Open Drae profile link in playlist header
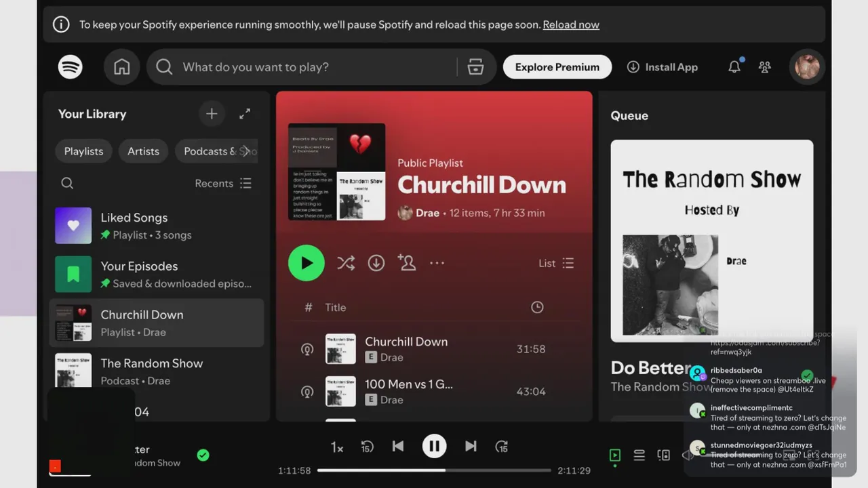The width and height of the screenshot is (868, 488). [428, 213]
